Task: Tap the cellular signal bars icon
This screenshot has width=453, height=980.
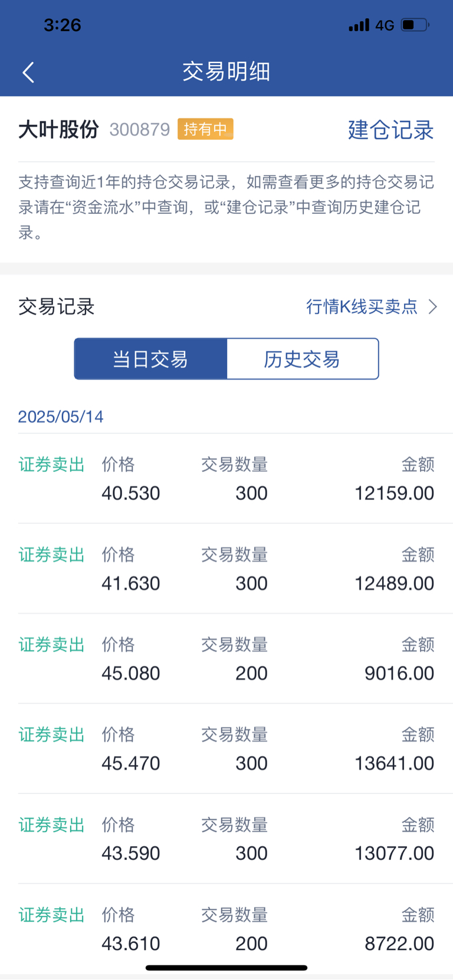Action: pos(359,25)
